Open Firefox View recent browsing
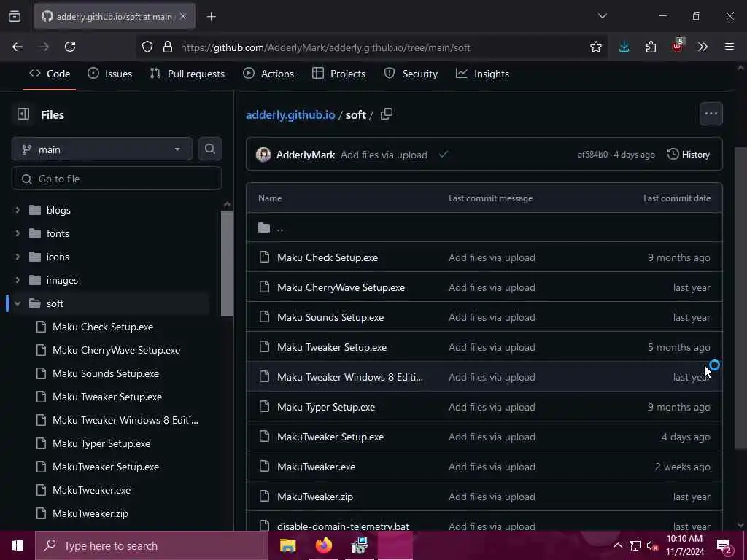 tap(15, 16)
